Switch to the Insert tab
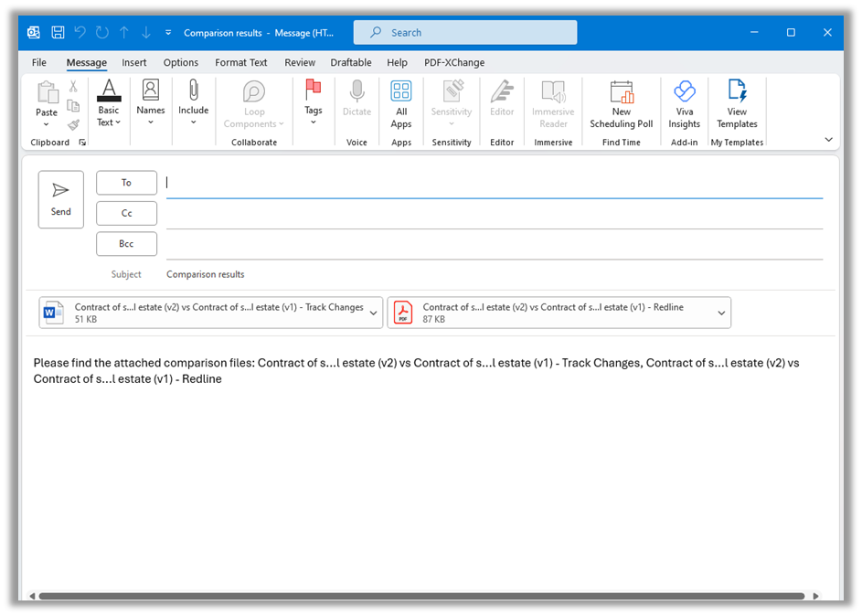Image resolution: width=862 pixels, height=616 pixels. (x=134, y=63)
